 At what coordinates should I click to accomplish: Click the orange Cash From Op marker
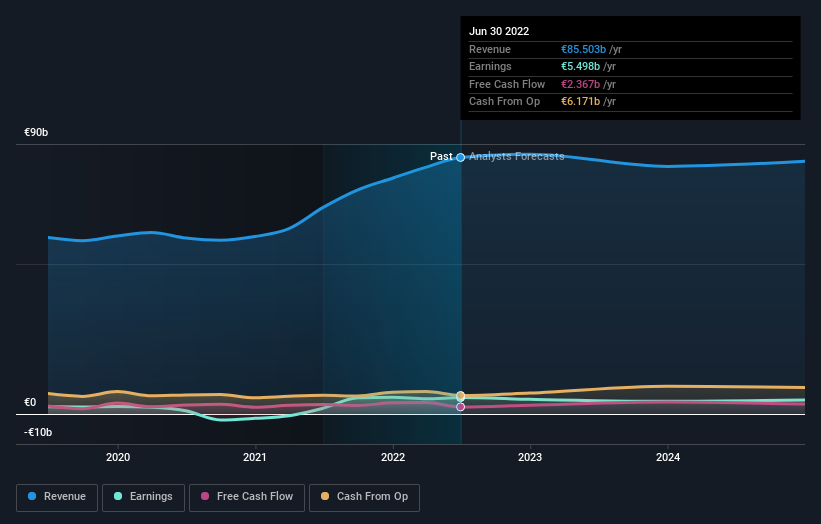click(460, 395)
